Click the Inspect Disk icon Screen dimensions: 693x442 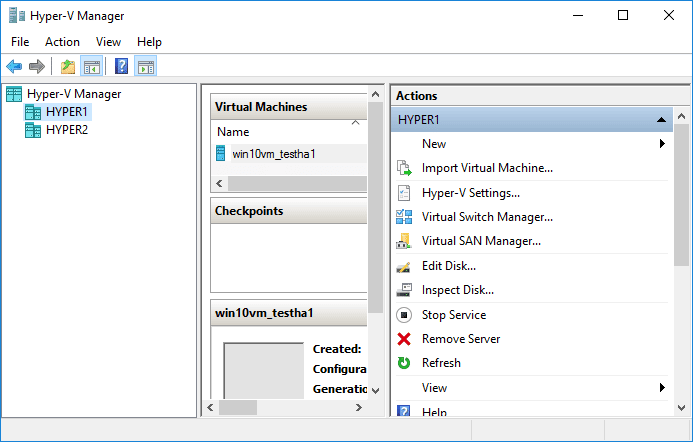404,290
